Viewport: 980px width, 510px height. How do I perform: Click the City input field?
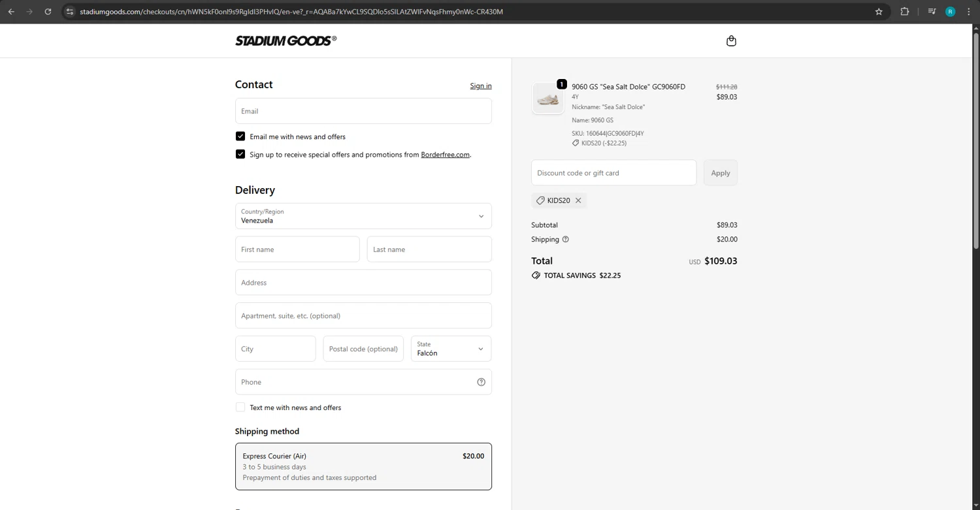[x=276, y=349]
